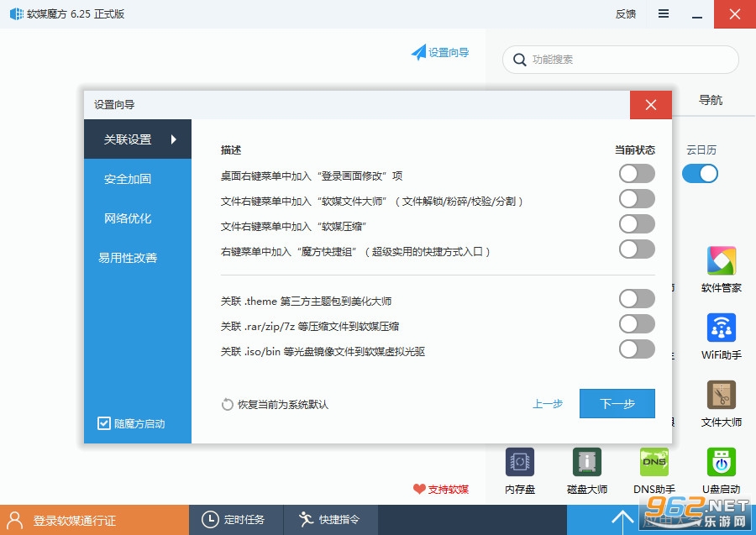The image size is (756, 535).
Task: Close the 设置向导 dialog
Action: (651, 105)
